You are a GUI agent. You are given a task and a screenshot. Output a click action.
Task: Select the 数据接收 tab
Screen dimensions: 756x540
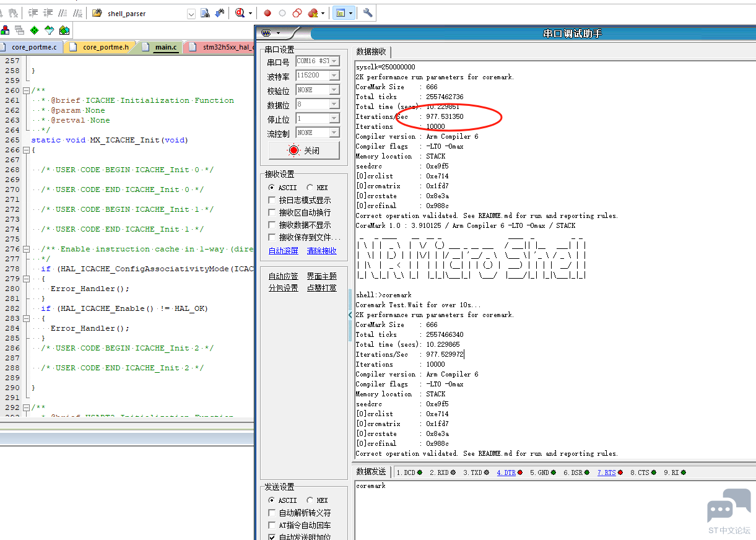pos(371,51)
